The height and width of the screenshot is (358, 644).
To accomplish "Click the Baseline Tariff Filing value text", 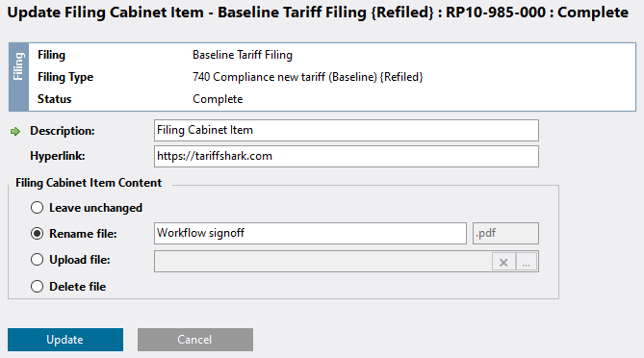I will point(243,55).
